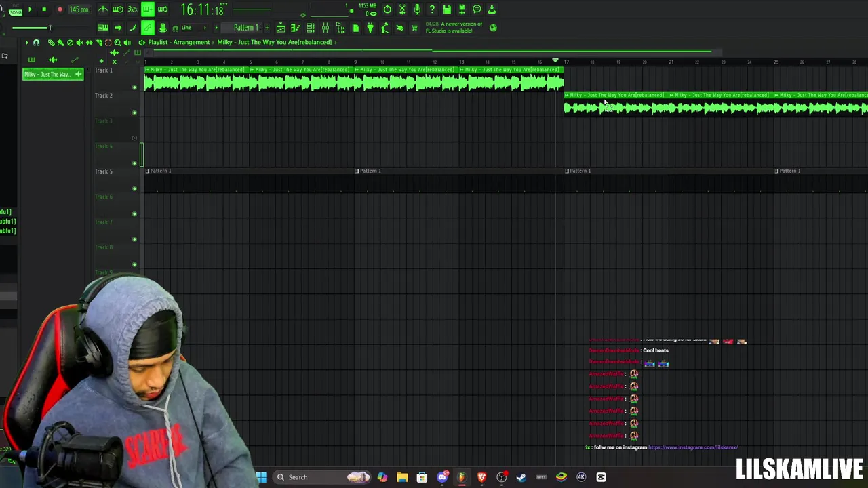
Task: Toggle the metronome icon
Action: pos(102,9)
